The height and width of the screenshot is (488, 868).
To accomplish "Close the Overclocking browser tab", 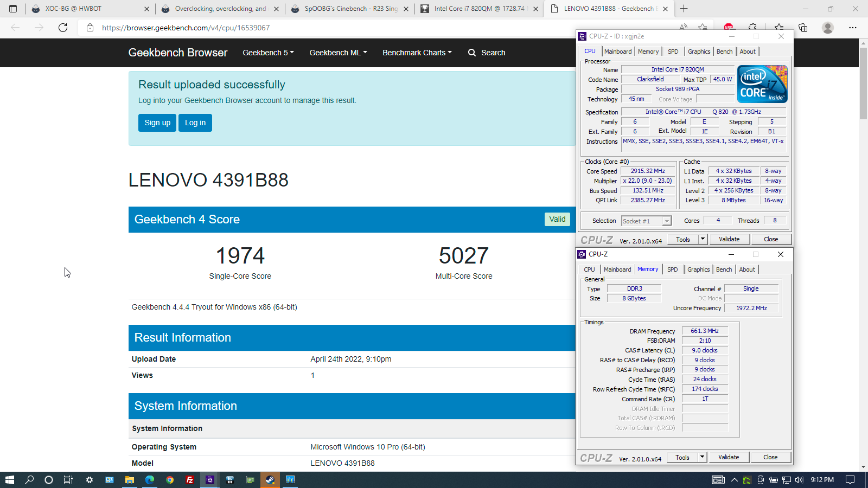I will tap(277, 9).
